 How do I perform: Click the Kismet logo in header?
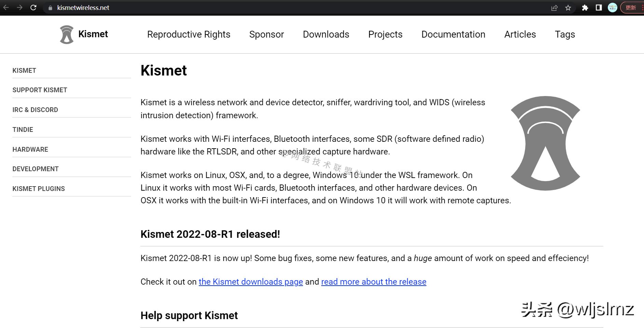(84, 34)
